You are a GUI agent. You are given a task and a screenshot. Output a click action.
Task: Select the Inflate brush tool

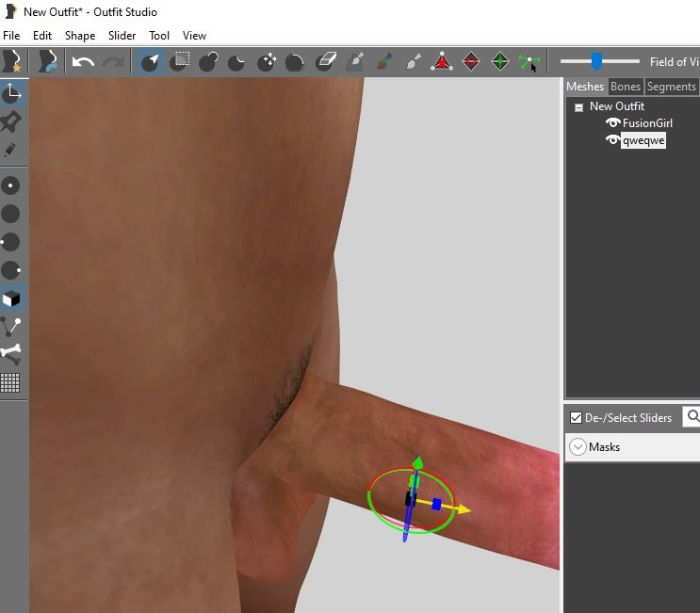click(x=208, y=62)
